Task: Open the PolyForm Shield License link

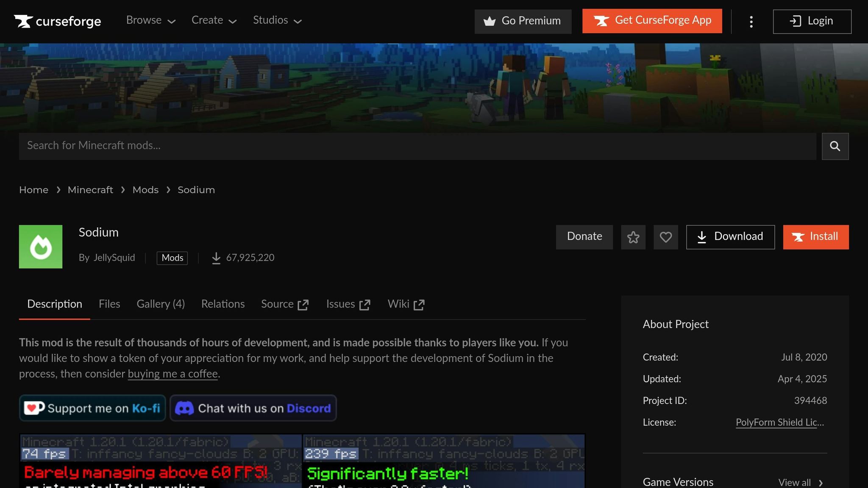Action: pos(780,422)
